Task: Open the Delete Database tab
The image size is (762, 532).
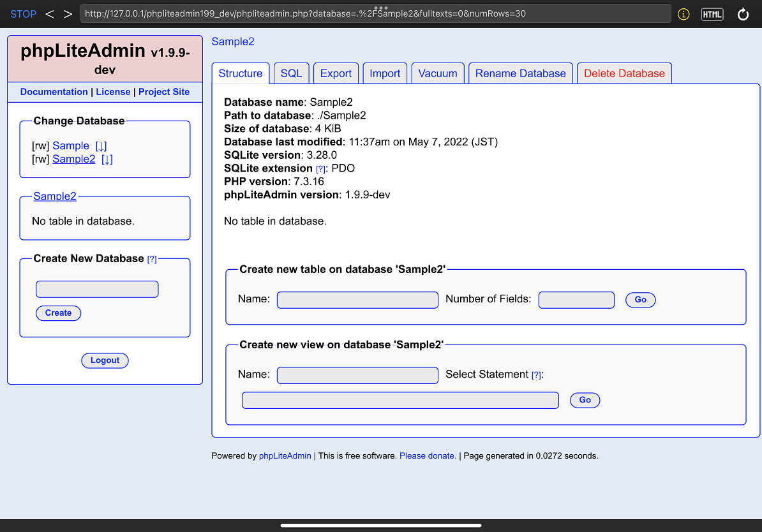Action: coord(625,73)
